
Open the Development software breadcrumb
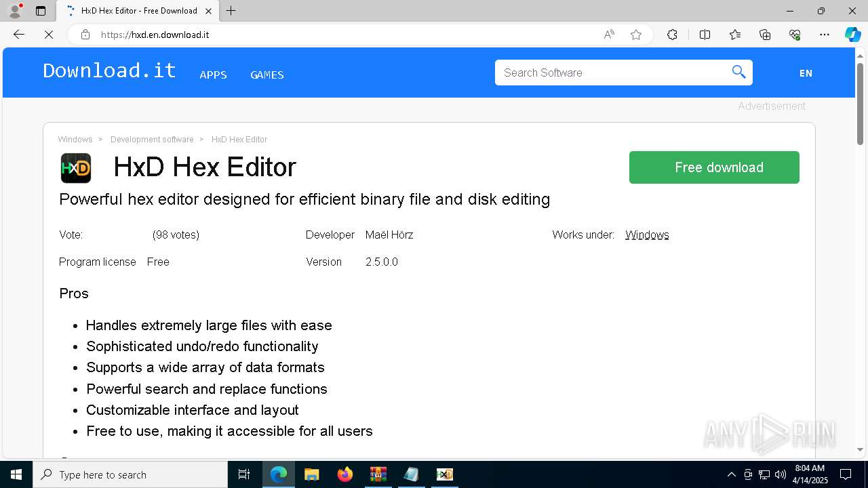(152, 139)
